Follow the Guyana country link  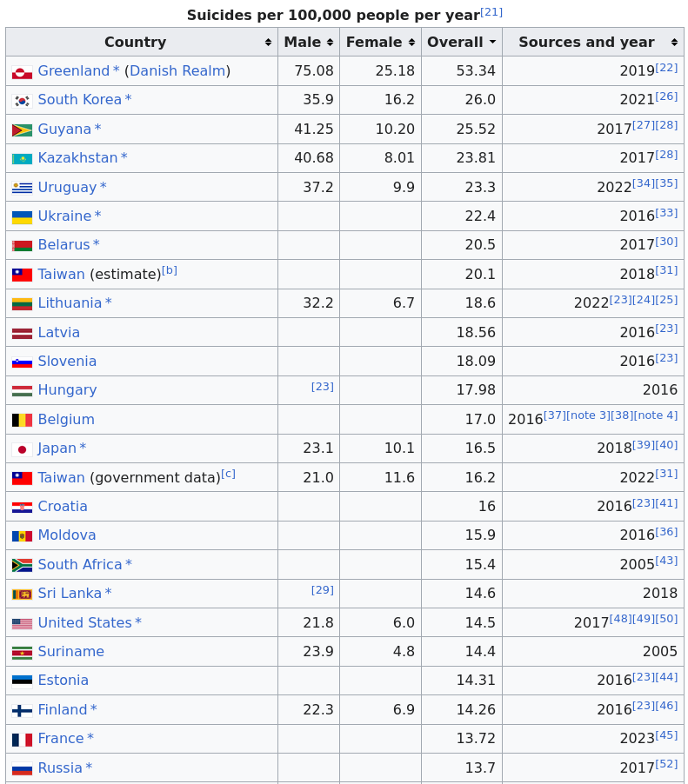[64, 129]
